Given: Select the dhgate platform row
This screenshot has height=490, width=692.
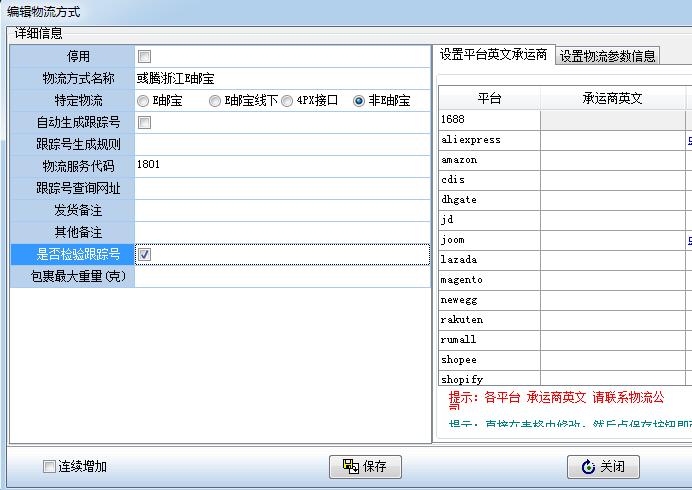Looking at the screenshot, I should [489, 200].
